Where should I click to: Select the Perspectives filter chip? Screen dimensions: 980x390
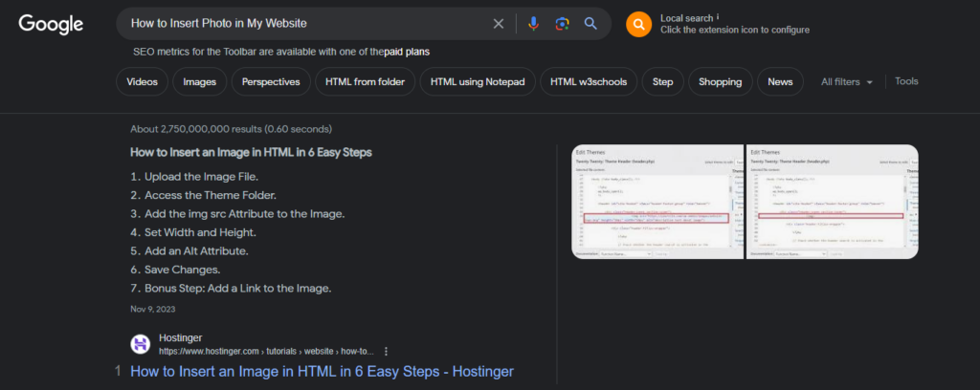pos(271,82)
